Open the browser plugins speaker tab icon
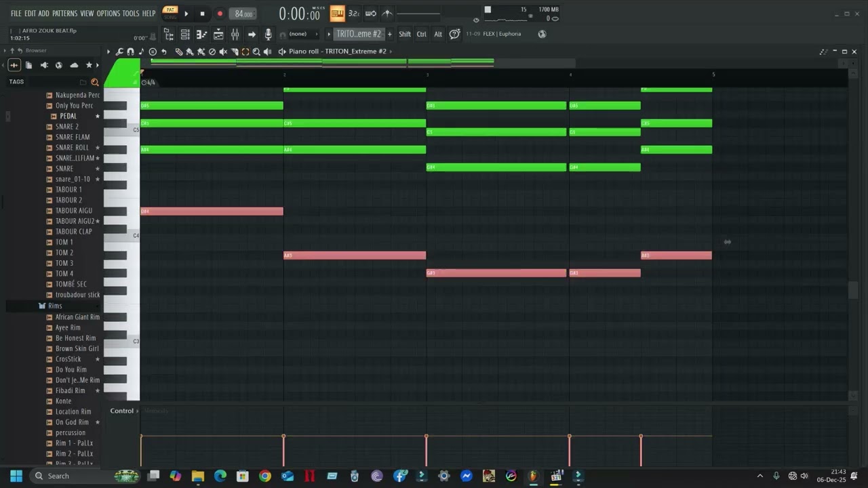The image size is (868, 488). point(44,65)
